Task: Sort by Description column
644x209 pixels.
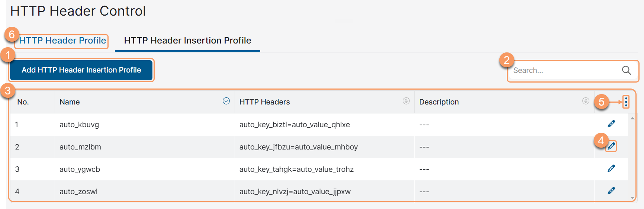Action: [x=586, y=101]
